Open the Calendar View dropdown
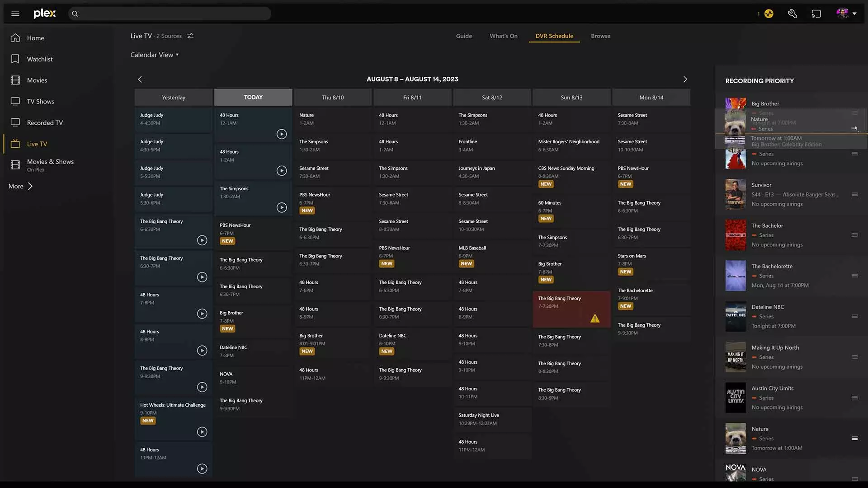The image size is (868, 488). 155,55
